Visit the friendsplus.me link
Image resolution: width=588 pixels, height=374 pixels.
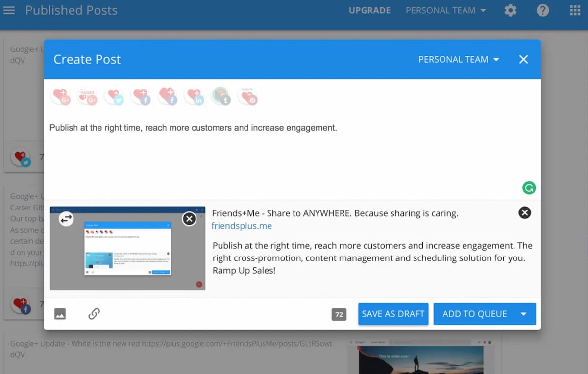[242, 226]
